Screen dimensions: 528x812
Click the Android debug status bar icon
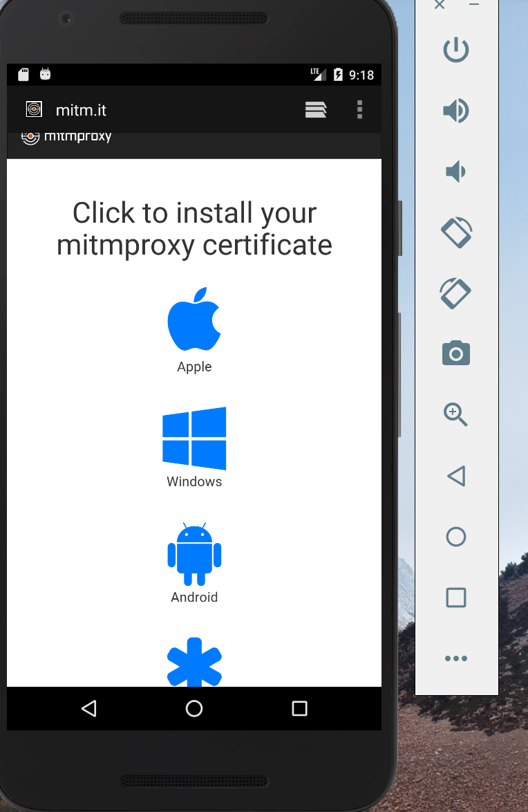(46, 74)
